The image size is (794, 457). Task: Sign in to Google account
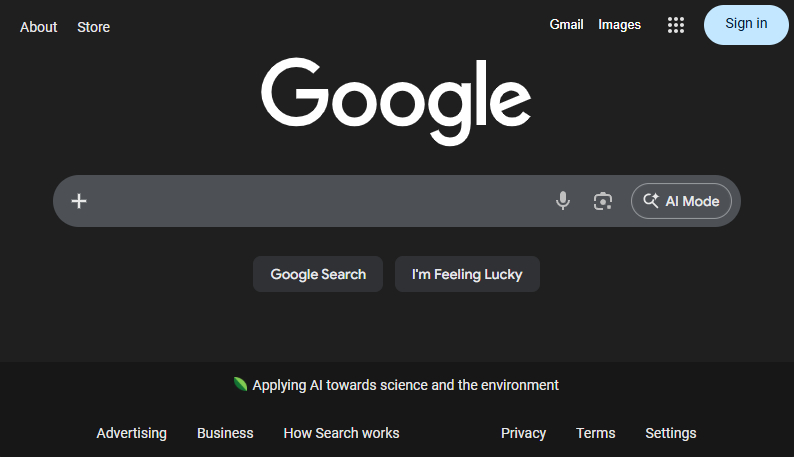click(746, 24)
